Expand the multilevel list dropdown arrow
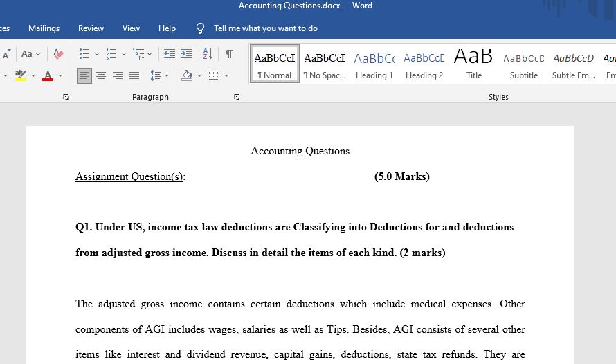 [150, 54]
